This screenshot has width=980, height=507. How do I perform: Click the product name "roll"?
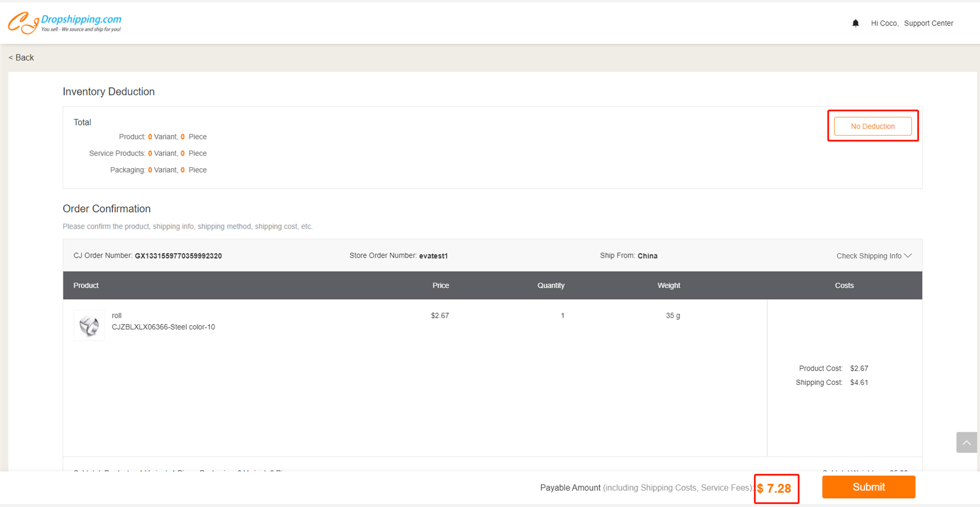coord(117,316)
